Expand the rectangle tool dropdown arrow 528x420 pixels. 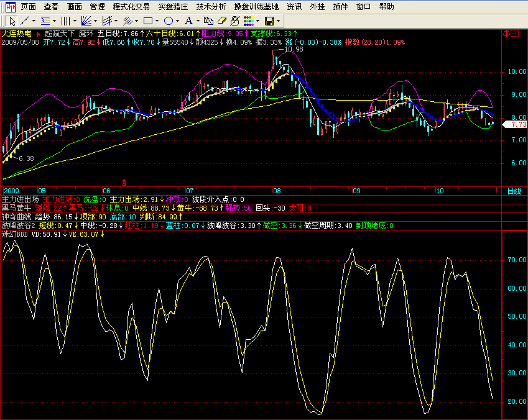[157, 21]
